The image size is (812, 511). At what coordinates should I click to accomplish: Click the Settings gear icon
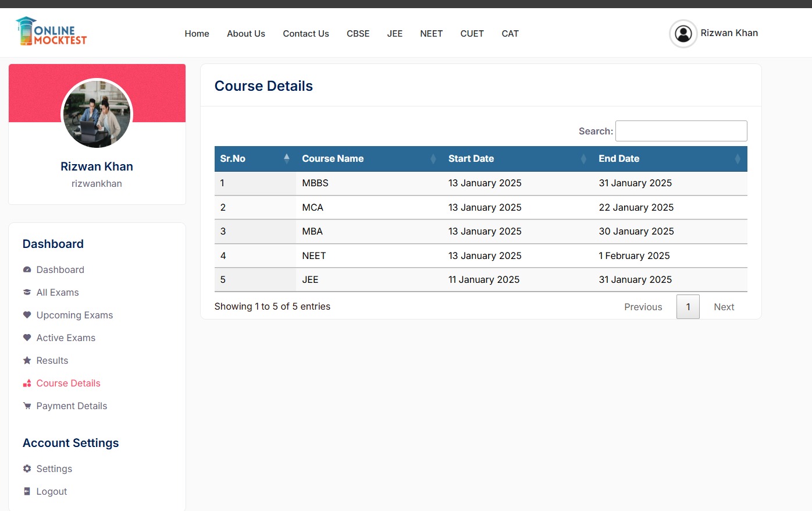pos(27,469)
